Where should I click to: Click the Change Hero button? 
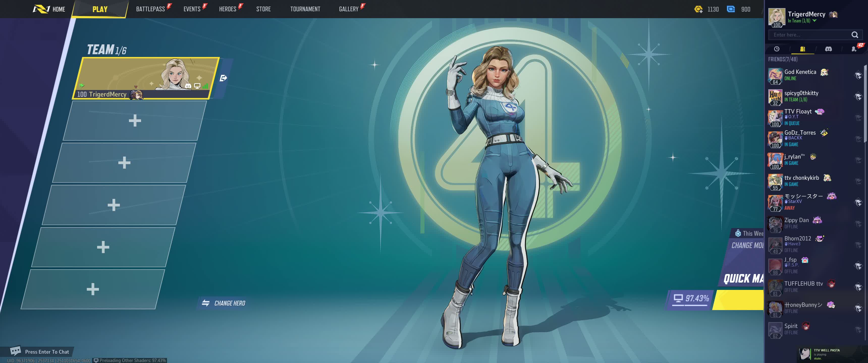click(x=224, y=303)
